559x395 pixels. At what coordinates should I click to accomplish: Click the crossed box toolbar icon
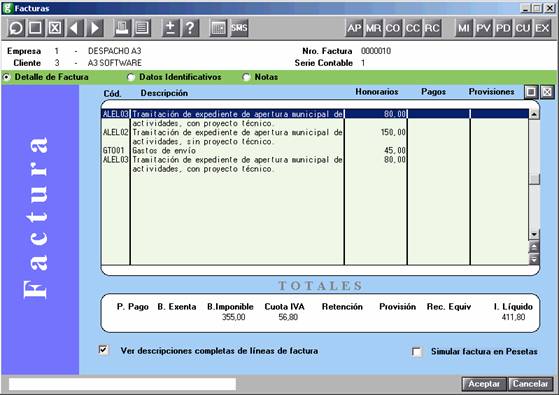55,28
